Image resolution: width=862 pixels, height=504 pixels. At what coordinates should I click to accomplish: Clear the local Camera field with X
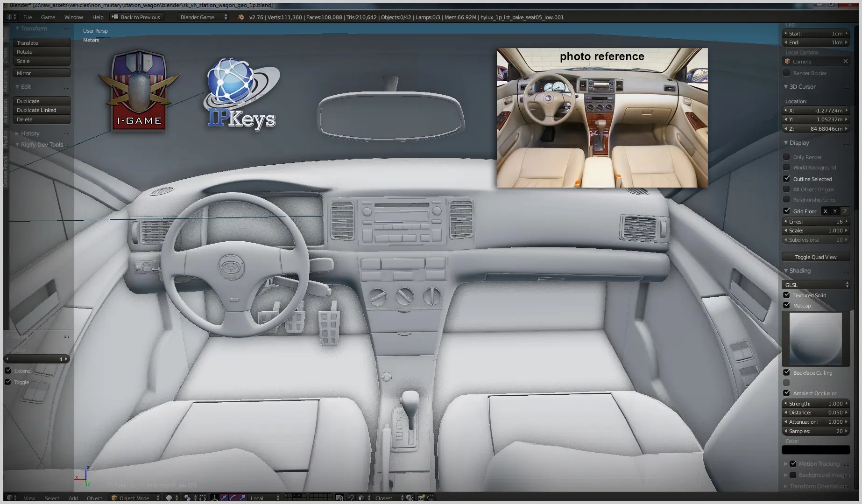[x=845, y=62]
